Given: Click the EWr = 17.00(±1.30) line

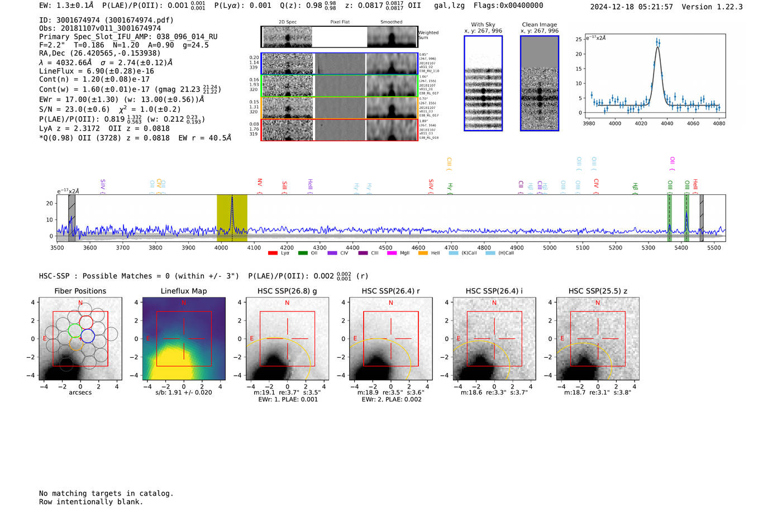Looking at the screenshot, I should click(x=122, y=99).
